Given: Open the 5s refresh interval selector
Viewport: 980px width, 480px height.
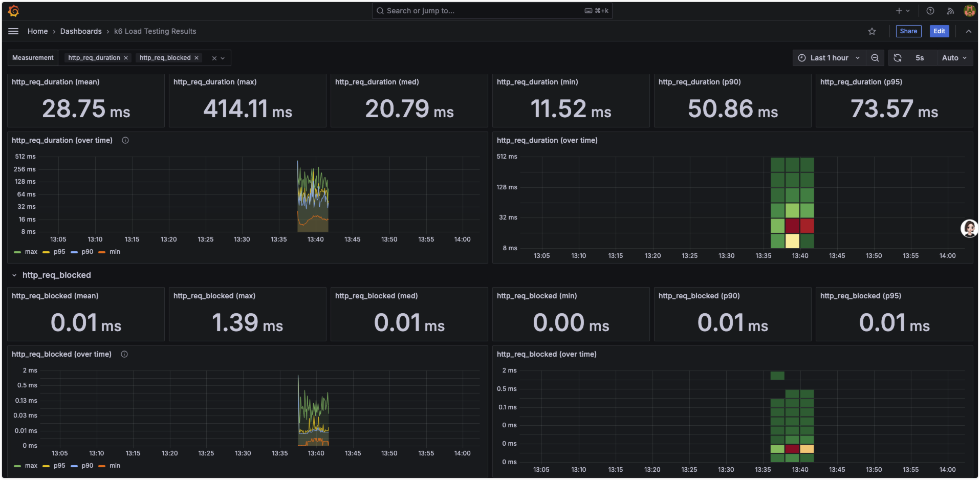Looking at the screenshot, I should click(920, 58).
